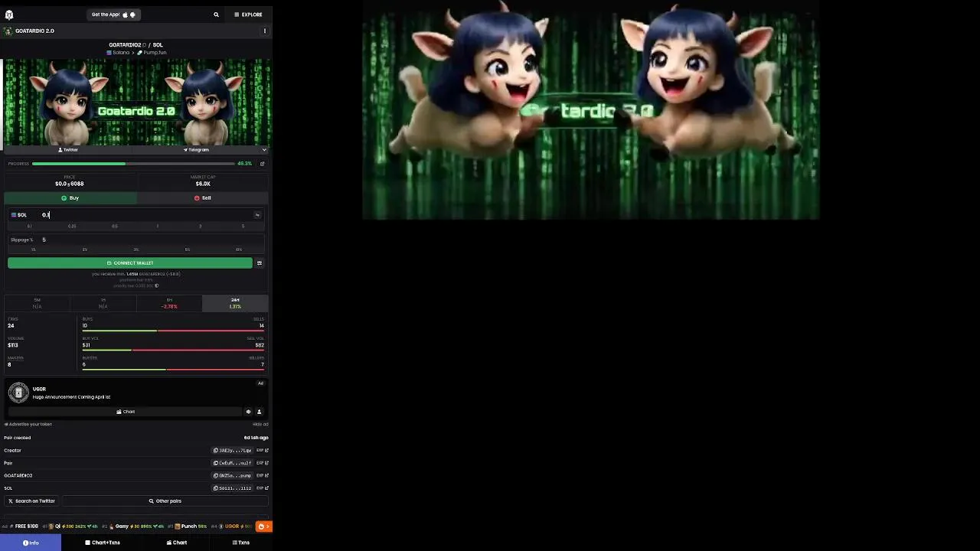Copy the Creator address 3AE3y...7Lqw
The image size is (980, 551).
pyautogui.click(x=233, y=451)
